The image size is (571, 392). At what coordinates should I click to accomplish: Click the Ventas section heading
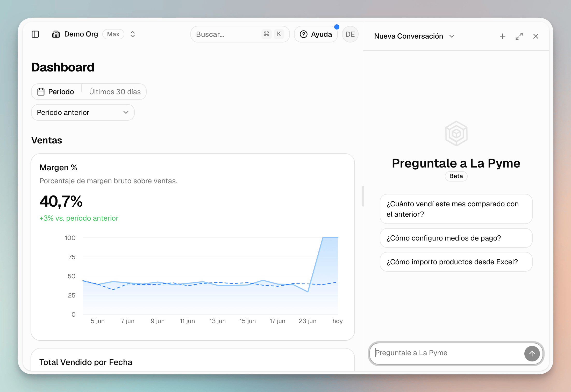47,140
